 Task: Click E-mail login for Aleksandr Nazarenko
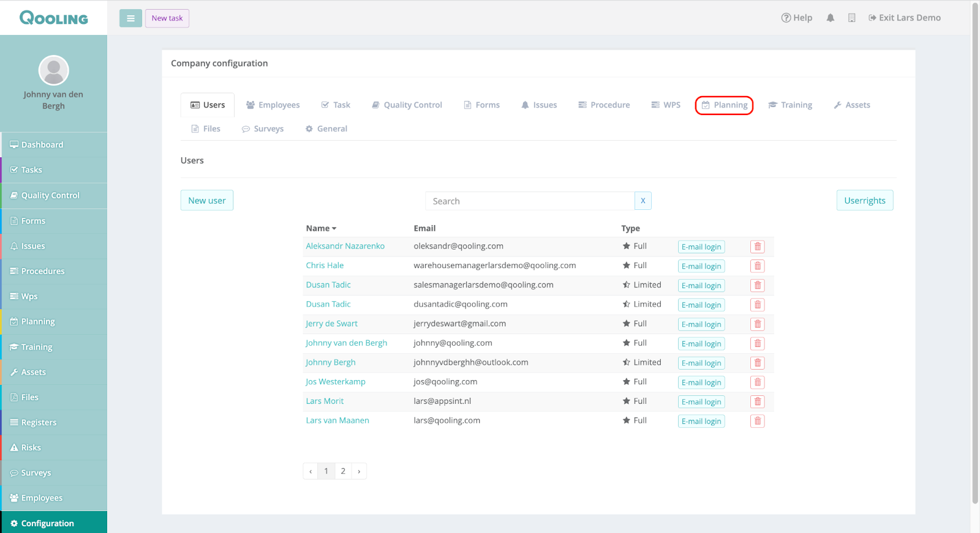(x=701, y=247)
